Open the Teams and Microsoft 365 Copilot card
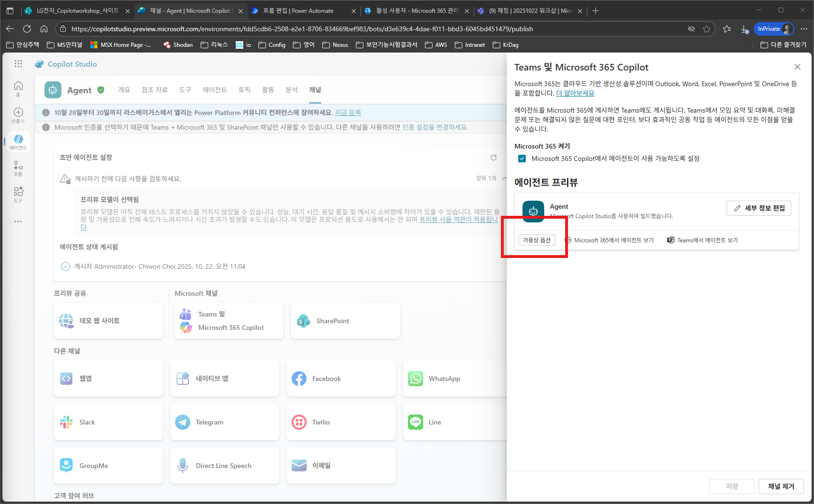Image resolution: width=814 pixels, height=504 pixels. tap(229, 321)
